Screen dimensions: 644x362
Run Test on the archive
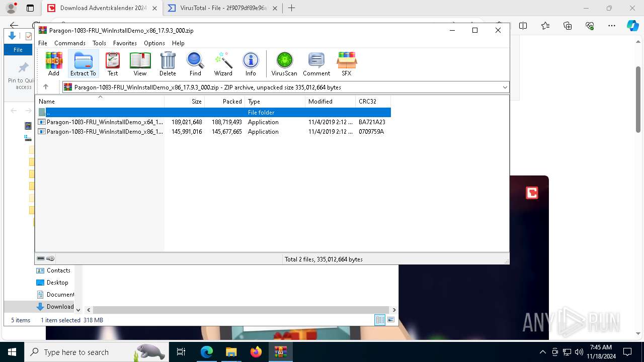(113, 64)
